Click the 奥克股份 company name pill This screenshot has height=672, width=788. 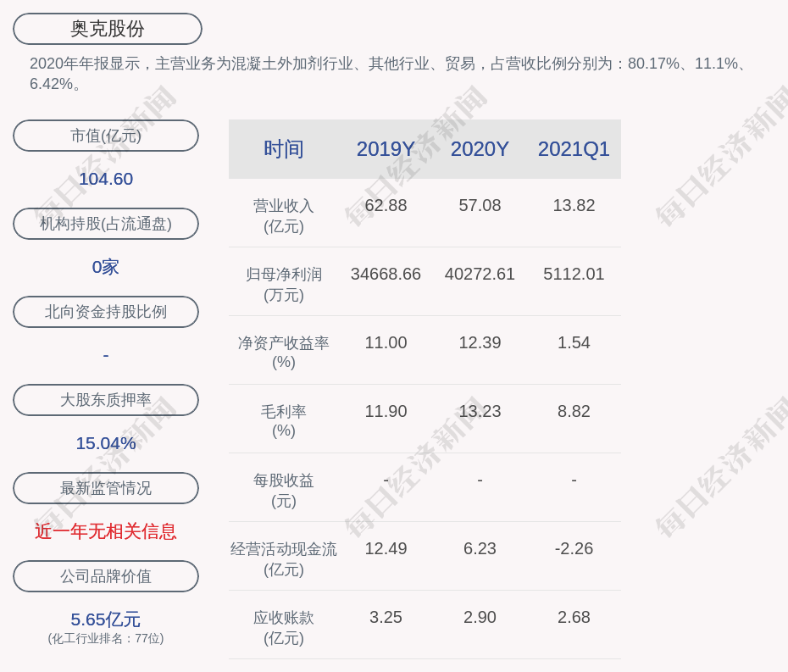[x=108, y=29]
